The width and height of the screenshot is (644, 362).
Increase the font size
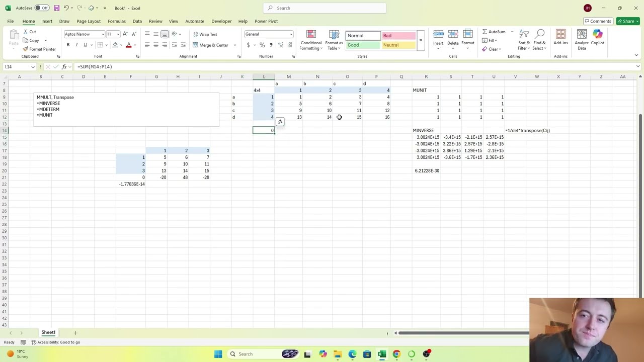click(125, 34)
